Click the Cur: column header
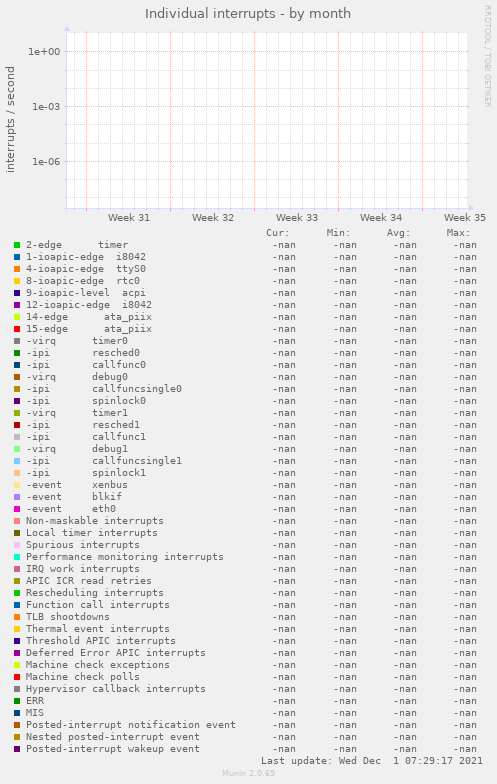The height and width of the screenshot is (784, 497). [x=278, y=233]
